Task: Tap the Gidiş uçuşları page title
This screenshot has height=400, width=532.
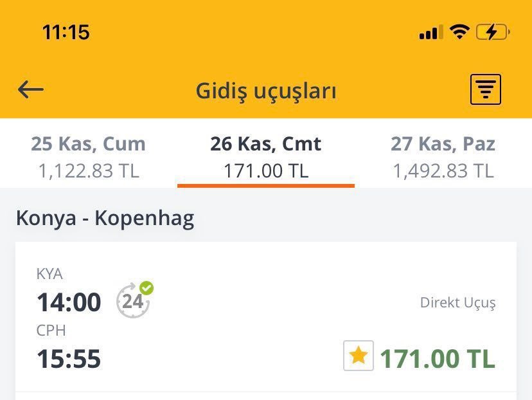Action: 266,91
